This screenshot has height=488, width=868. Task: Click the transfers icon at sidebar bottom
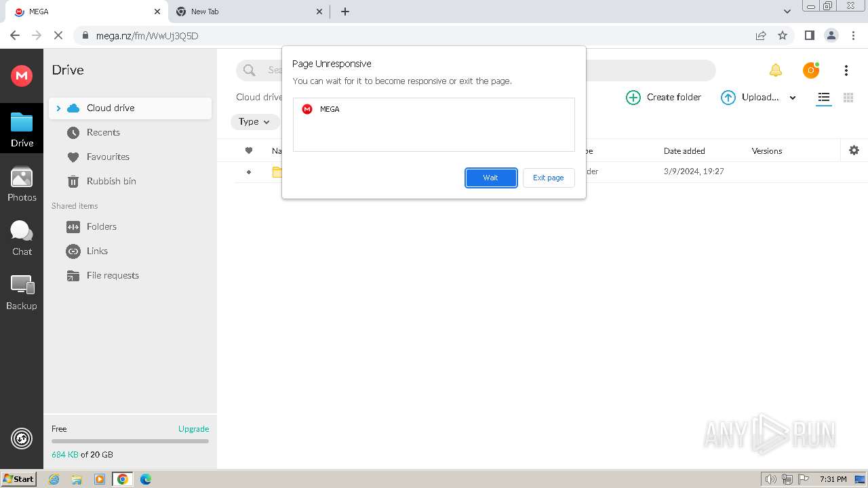tap(22, 439)
